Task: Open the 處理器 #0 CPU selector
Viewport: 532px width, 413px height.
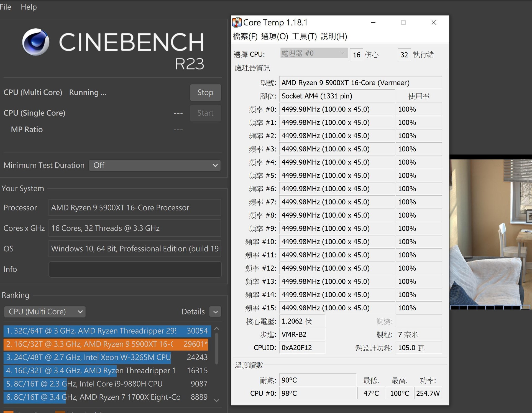Action: 314,53
